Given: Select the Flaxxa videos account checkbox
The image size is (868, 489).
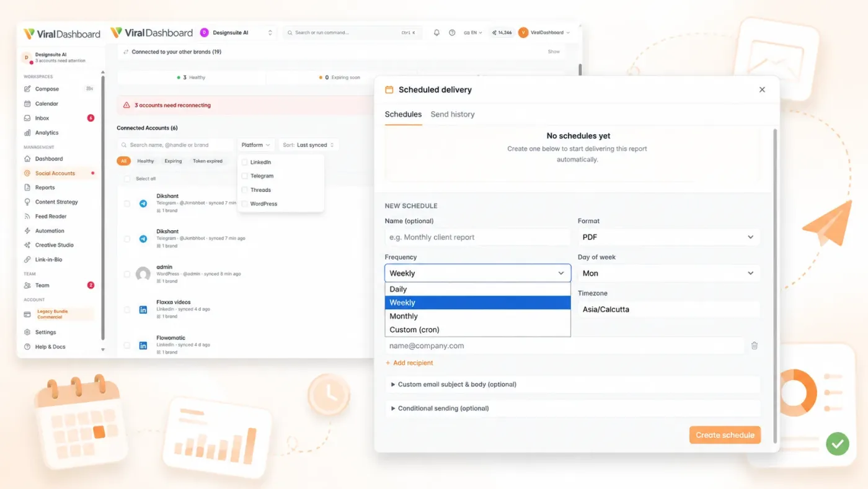Looking at the screenshot, I should [x=127, y=309].
